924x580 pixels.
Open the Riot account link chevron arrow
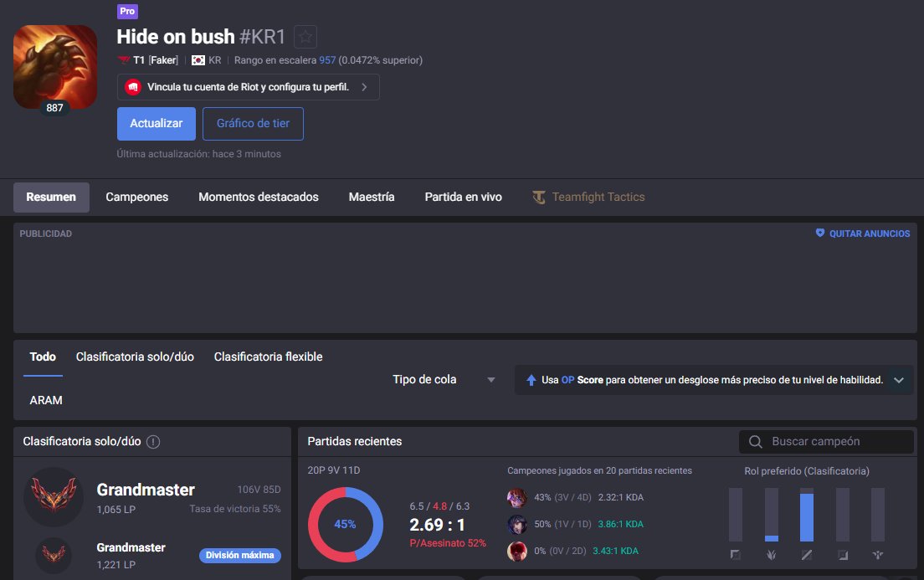(364, 87)
